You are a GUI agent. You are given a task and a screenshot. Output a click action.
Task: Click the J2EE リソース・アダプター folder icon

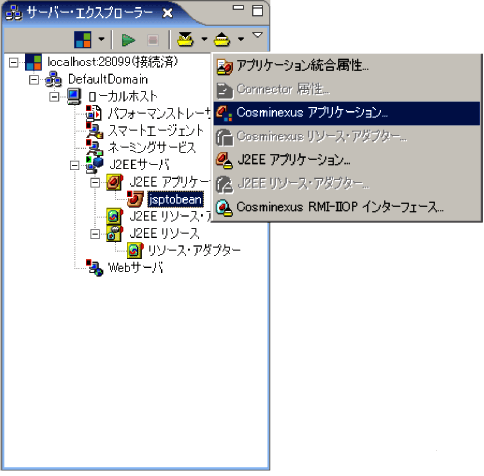[x=115, y=216]
